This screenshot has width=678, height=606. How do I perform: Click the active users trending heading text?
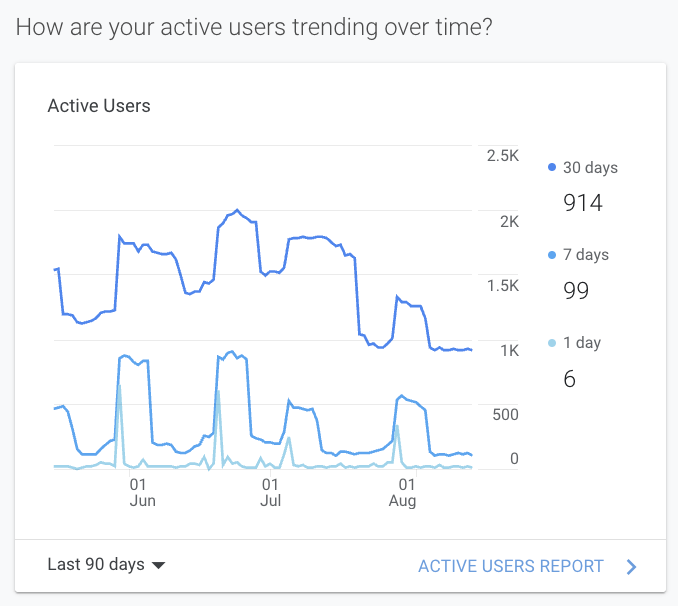[254, 26]
